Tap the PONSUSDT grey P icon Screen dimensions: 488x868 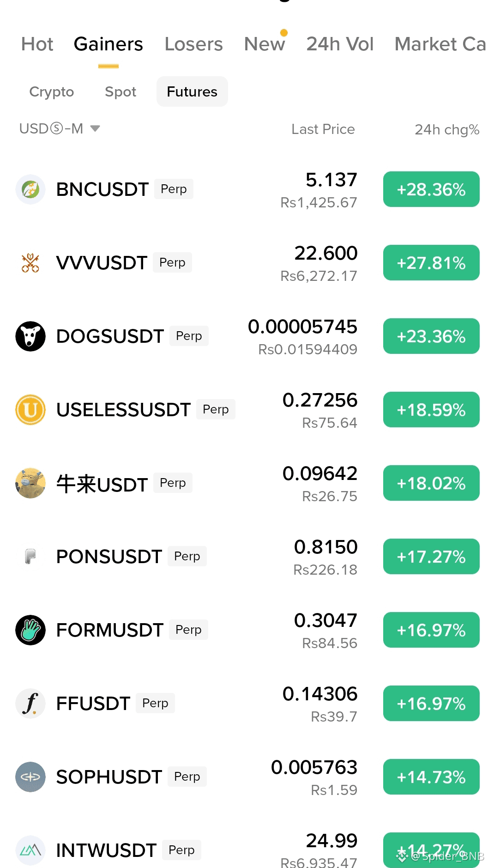click(x=30, y=557)
